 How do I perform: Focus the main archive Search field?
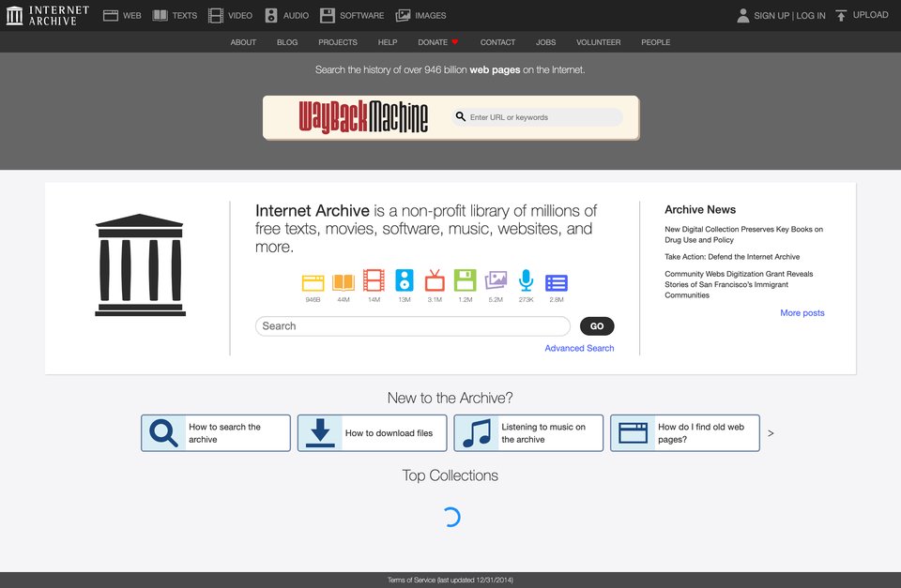click(x=413, y=326)
